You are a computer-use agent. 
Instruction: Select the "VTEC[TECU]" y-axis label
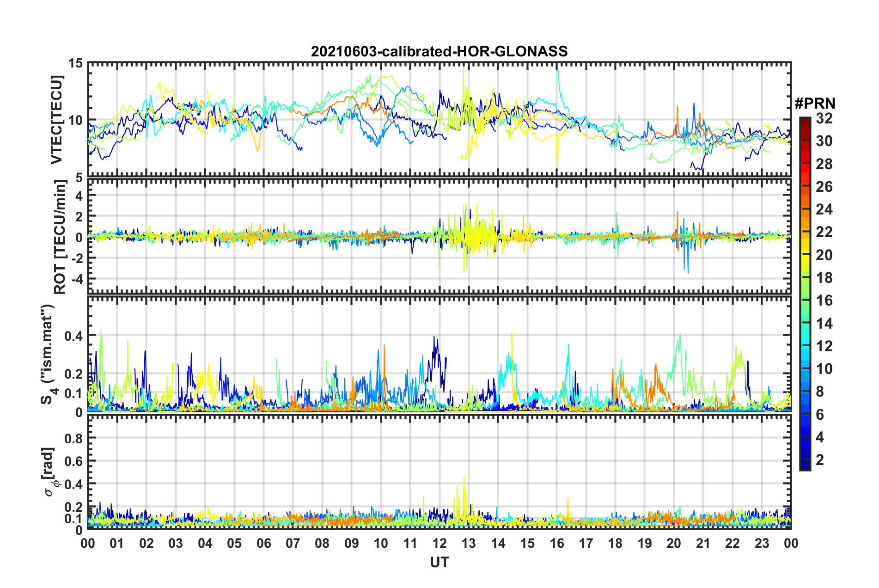point(56,120)
